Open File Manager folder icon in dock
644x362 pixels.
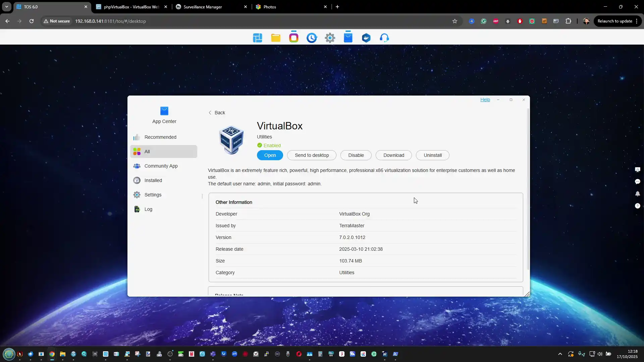tap(276, 38)
